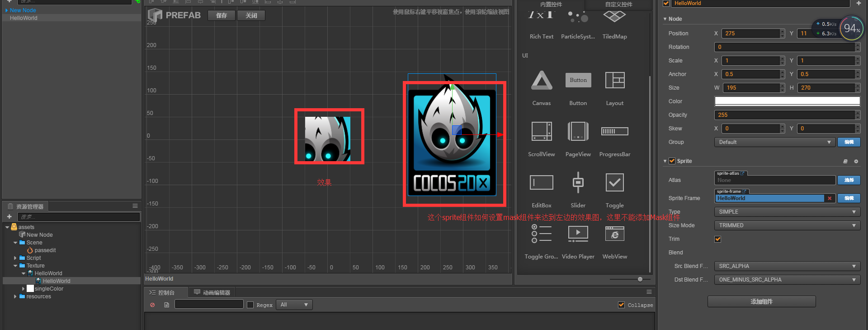Screen dimensions: 868x330
Task: Click the 关闭 button in the prefab bar
Action: pos(251,15)
